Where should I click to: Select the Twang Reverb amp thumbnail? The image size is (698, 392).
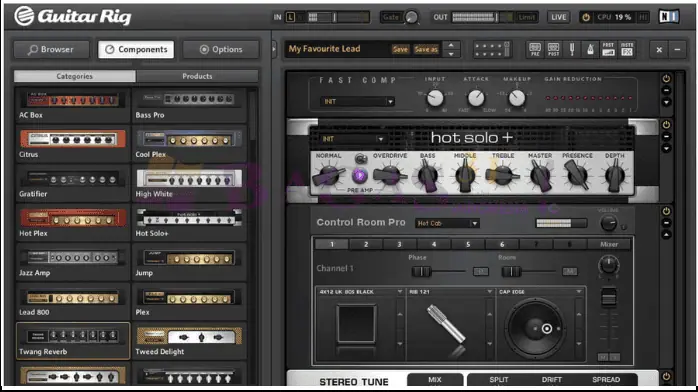pyautogui.click(x=73, y=341)
